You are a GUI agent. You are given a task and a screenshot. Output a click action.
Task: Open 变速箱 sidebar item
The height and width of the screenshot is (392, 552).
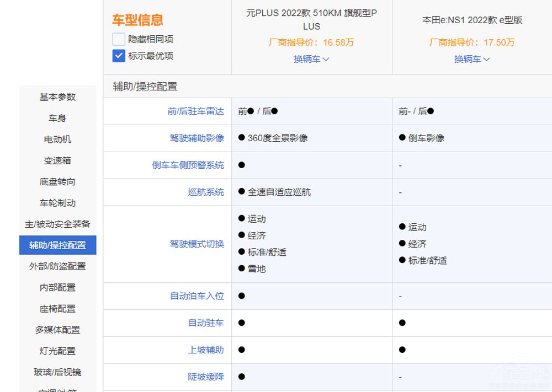click(57, 160)
